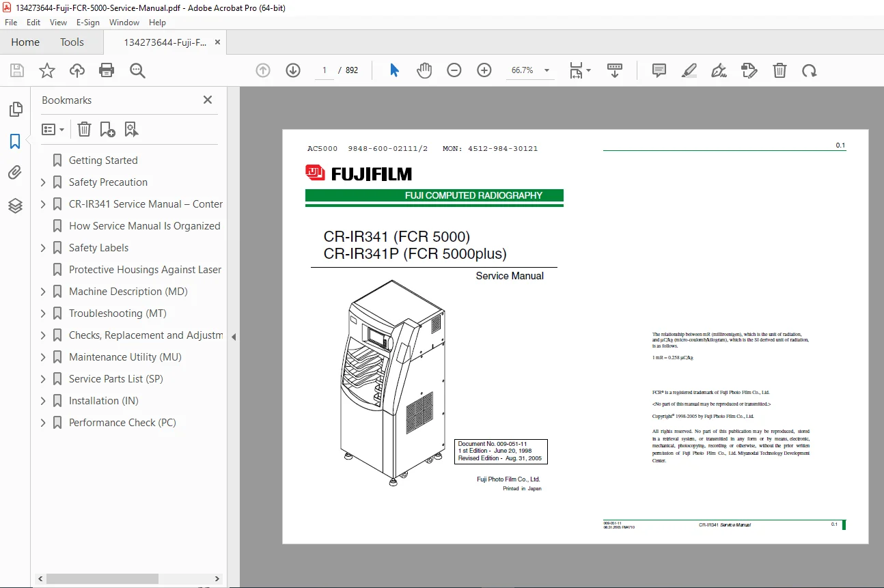
Task: Jump to Protective Housings Against Laser
Action: 146,270
